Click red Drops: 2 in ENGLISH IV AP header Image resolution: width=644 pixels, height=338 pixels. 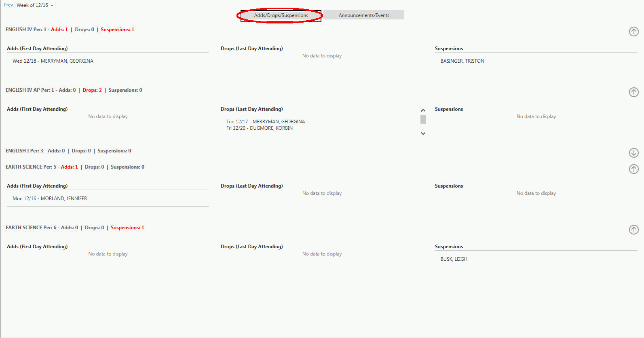click(x=92, y=90)
